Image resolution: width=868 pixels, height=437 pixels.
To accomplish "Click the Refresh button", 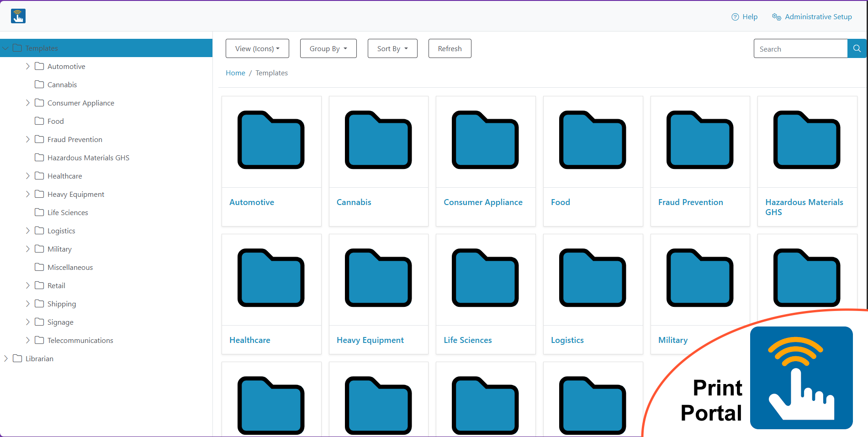I will (450, 48).
